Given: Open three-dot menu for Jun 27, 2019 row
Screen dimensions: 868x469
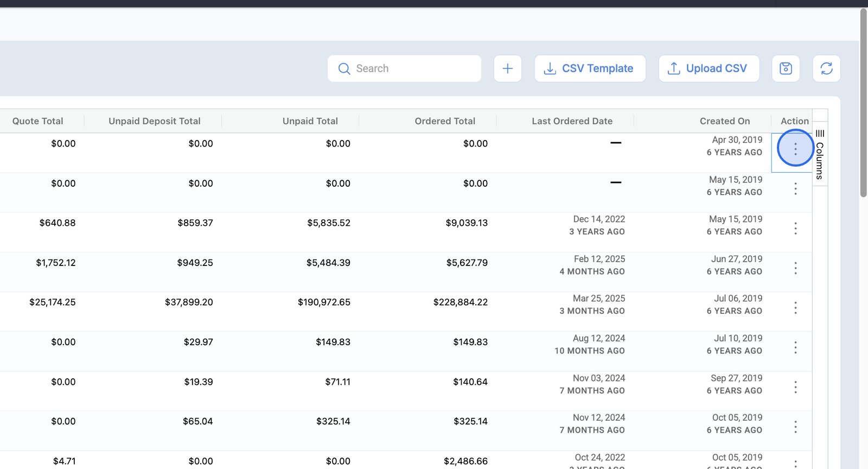Looking at the screenshot, I should pos(795,268).
